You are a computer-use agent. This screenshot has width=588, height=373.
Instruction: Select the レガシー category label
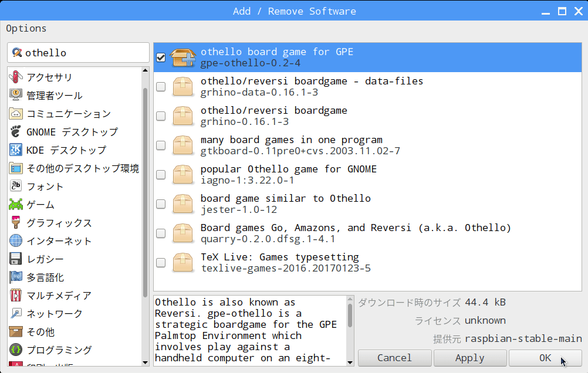pyautogui.click(x=45, y=259)
